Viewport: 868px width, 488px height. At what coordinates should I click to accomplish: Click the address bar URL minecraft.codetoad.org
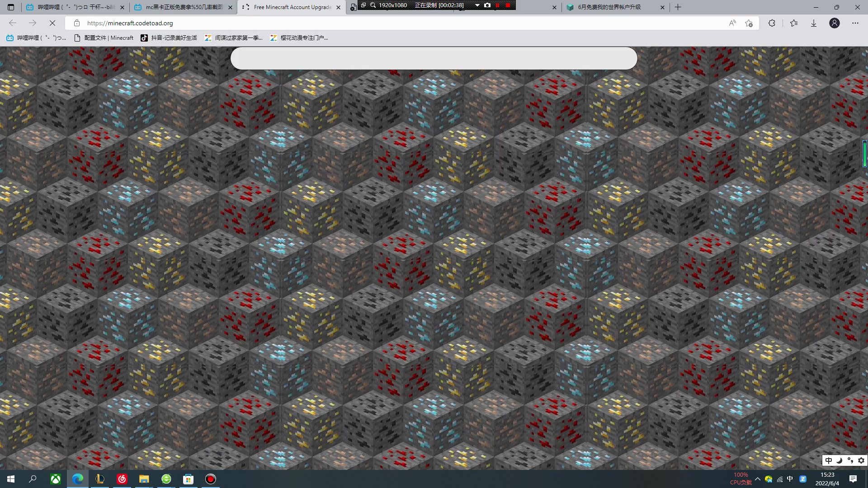click(130, 23)
